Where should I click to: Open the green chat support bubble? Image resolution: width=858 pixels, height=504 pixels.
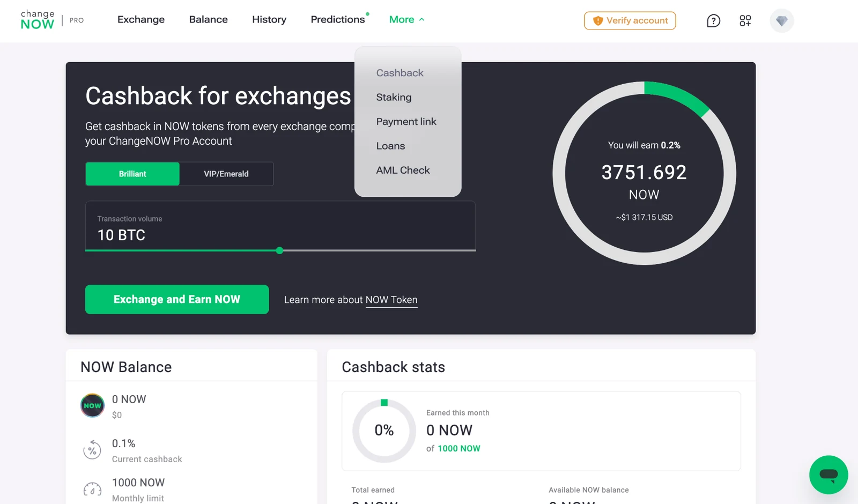pyautogui.click(x=829, y=475)
